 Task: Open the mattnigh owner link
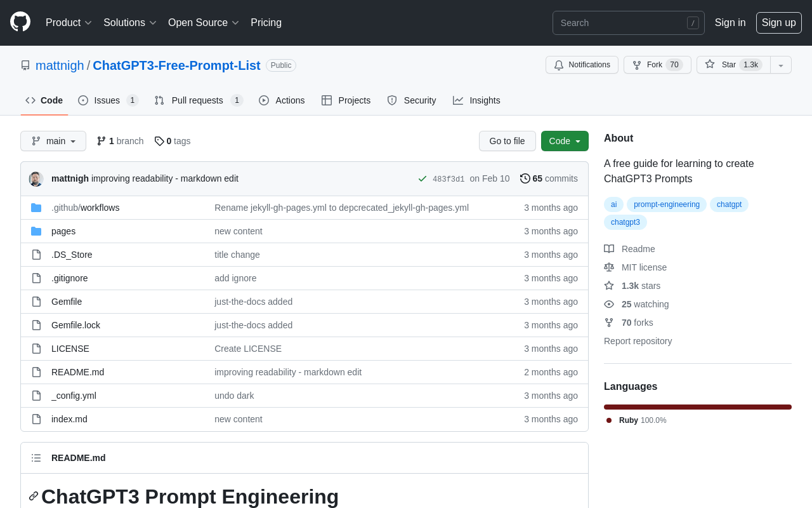[x=60, y=65]
